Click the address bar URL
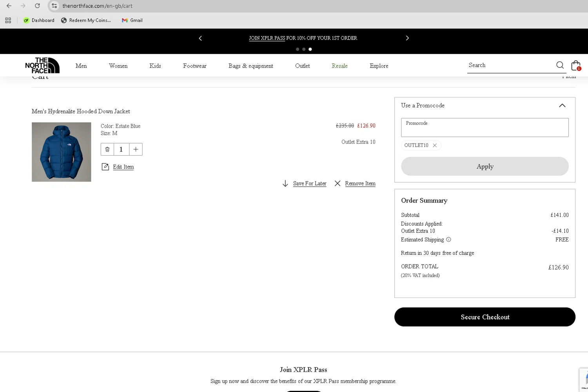 pos(98,6)
